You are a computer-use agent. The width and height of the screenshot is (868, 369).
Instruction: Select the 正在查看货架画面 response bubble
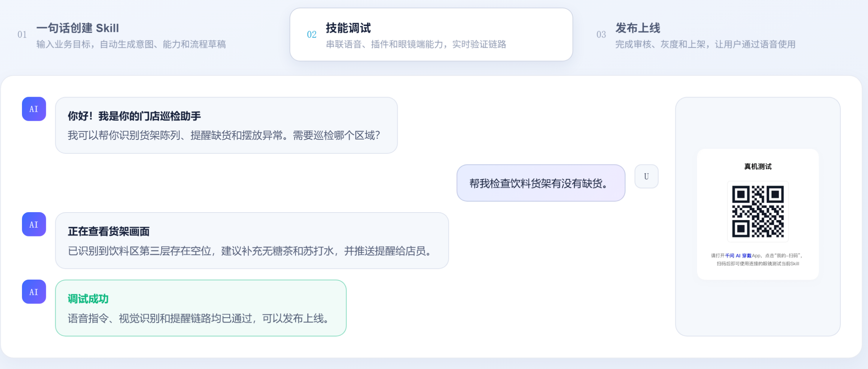tap(252, 241)
